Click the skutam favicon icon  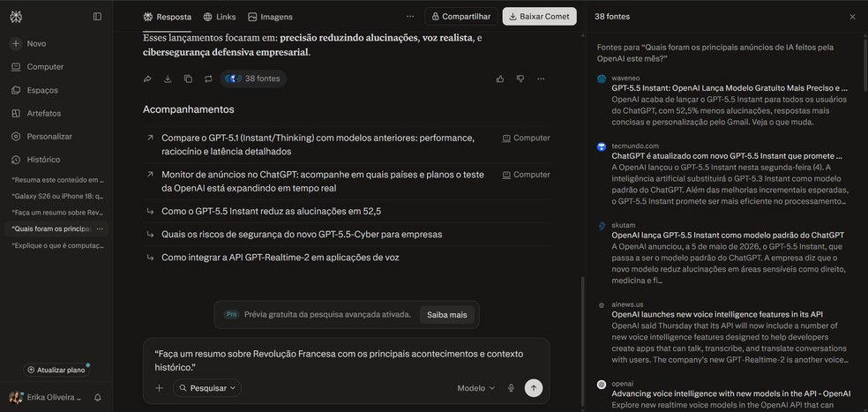tap(602, 226)
